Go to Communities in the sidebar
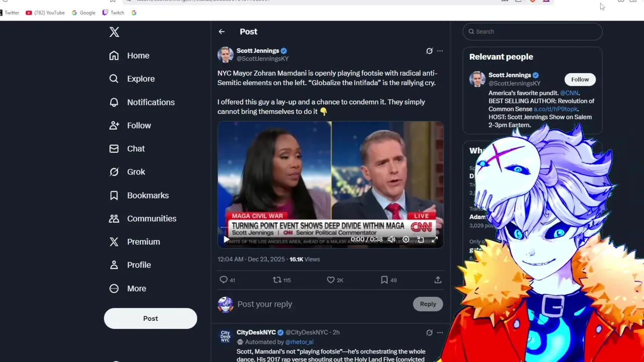The image size is (644, 362). [142, 218]
